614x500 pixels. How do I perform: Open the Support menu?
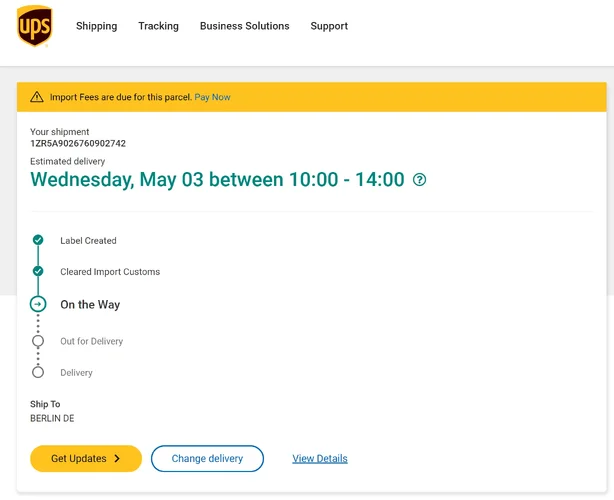[x=329, y=26]
